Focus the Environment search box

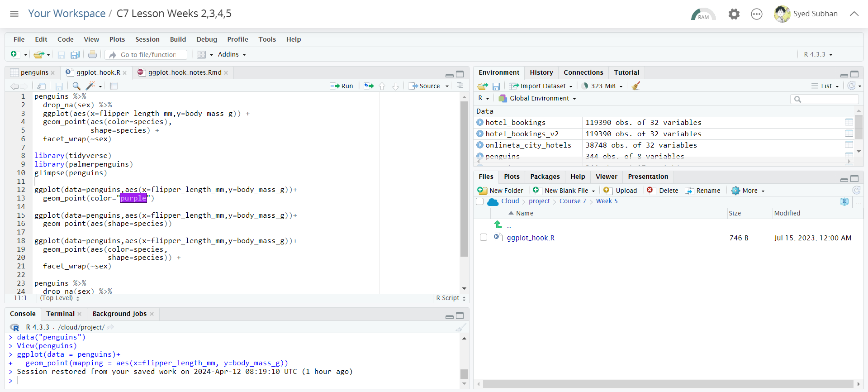click(824, 99)
